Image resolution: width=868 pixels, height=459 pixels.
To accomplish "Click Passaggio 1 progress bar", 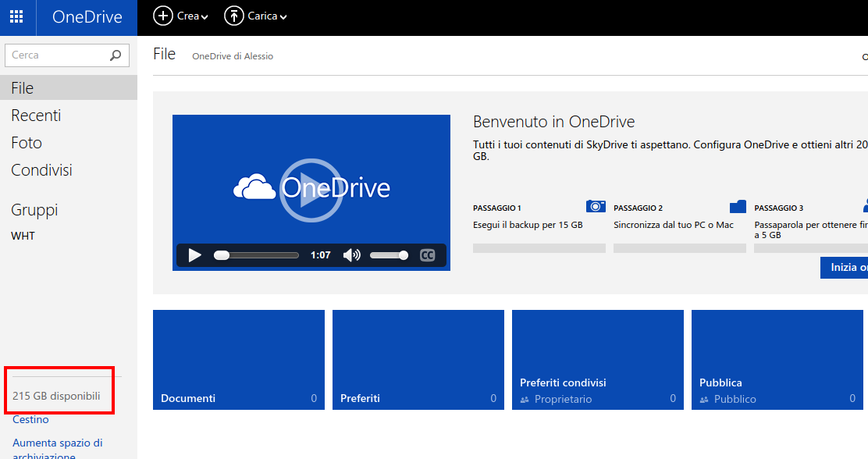I will 539,248.
